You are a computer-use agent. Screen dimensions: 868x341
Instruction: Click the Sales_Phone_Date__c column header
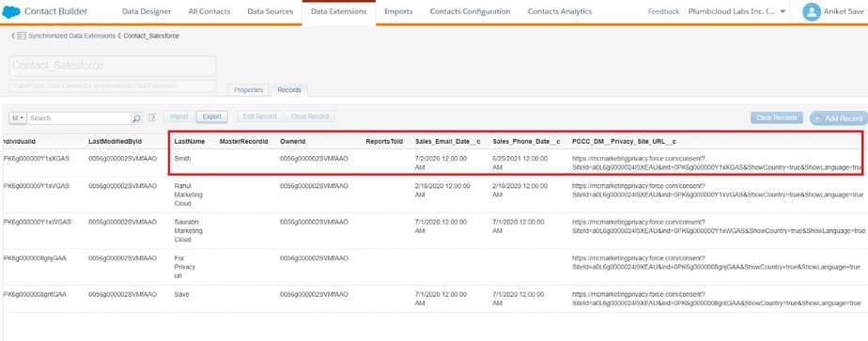(x=526, y=142)
